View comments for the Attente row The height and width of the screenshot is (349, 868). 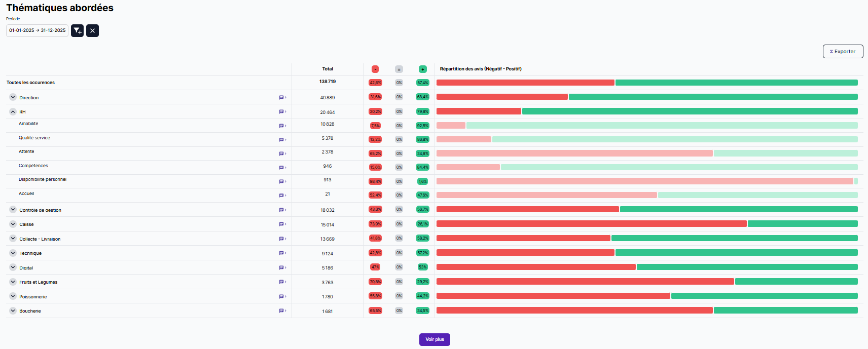(282, 153)
